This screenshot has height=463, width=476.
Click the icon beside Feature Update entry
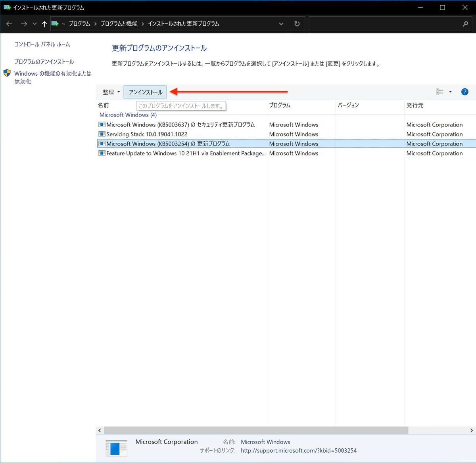coord(102,153)
